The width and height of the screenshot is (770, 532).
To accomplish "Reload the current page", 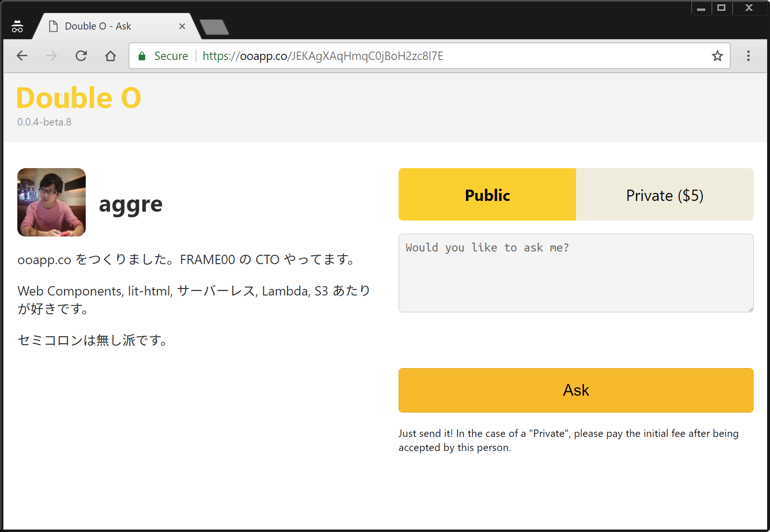I will [81, 56].
